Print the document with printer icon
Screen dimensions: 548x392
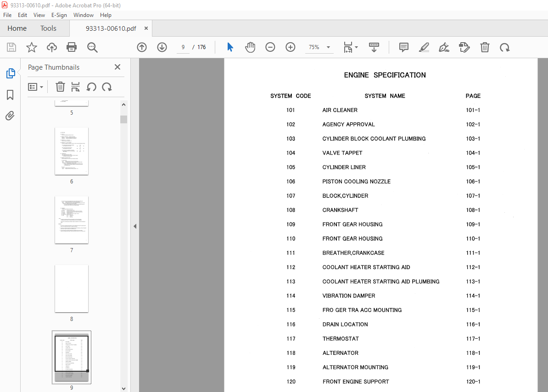click(x=72, y=47)
